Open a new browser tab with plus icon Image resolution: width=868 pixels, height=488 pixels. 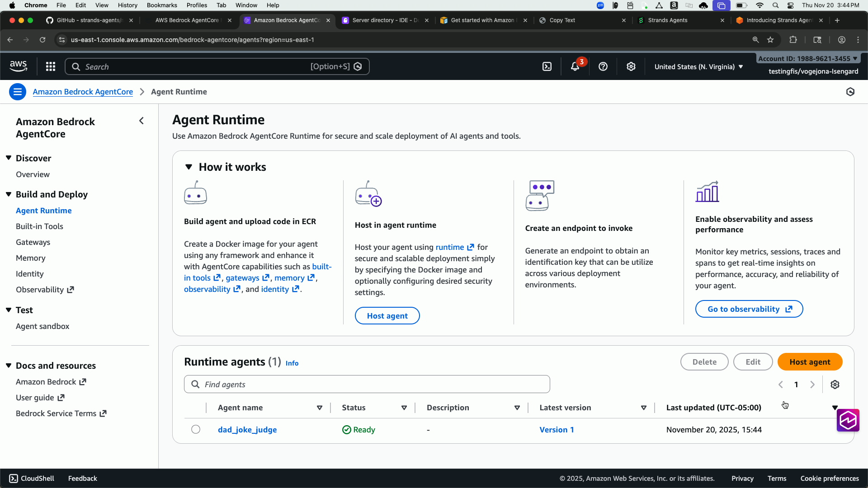pos(837,20)
